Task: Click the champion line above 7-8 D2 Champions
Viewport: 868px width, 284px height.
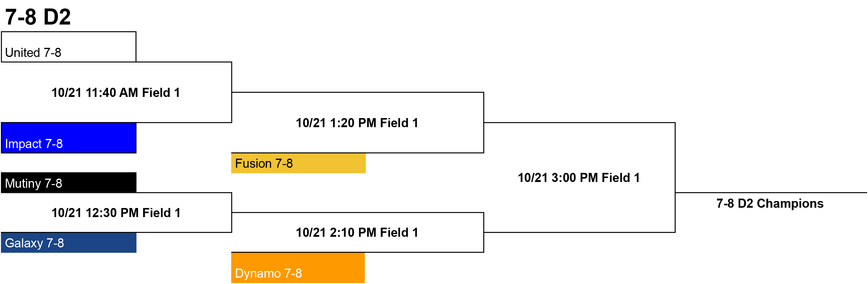Action: tap(771, 193)
